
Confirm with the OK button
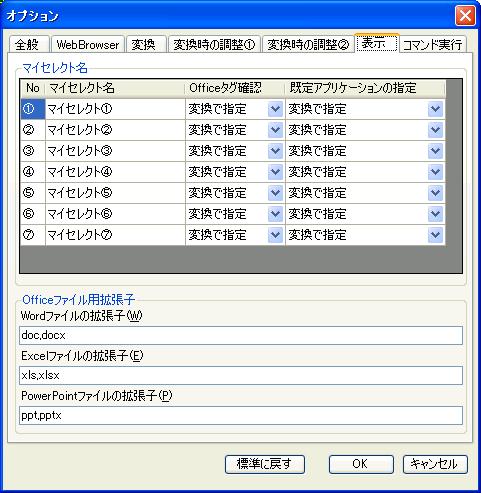(x=361, y=464)
